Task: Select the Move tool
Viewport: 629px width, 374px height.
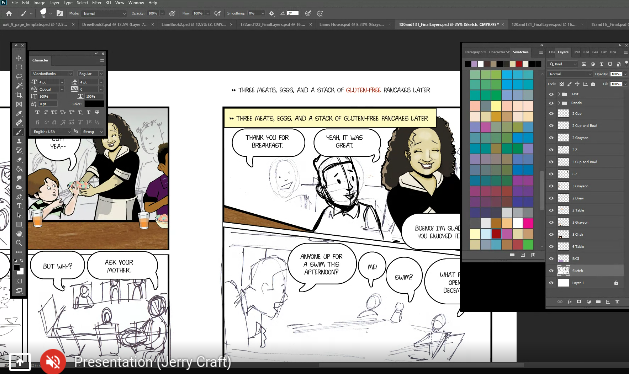Action: click(19, 58)
